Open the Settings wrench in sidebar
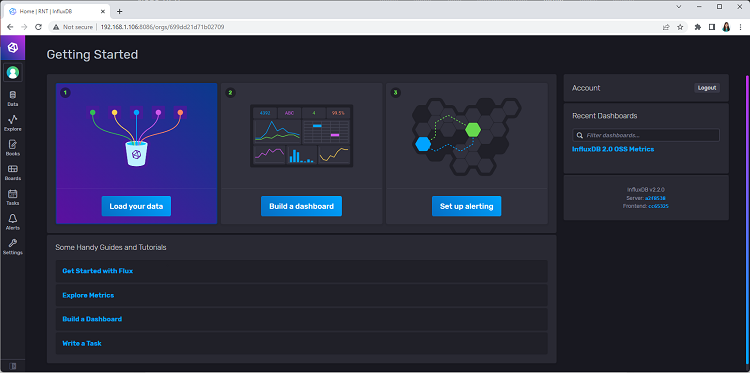Viewport: 750px width, 373px height. pos(13,247)
